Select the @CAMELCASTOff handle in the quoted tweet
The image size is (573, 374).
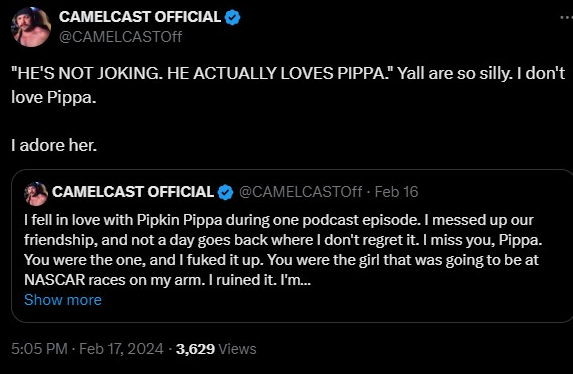[300, 192]
